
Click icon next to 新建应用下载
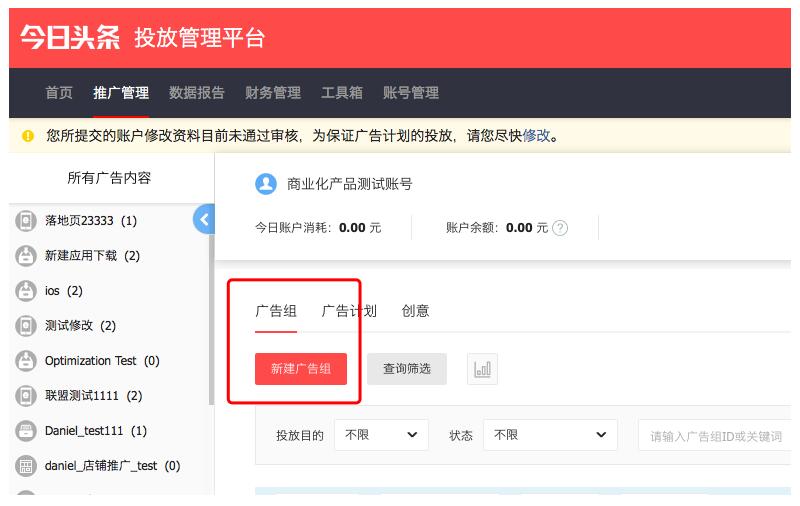click(x=26, y=256)
